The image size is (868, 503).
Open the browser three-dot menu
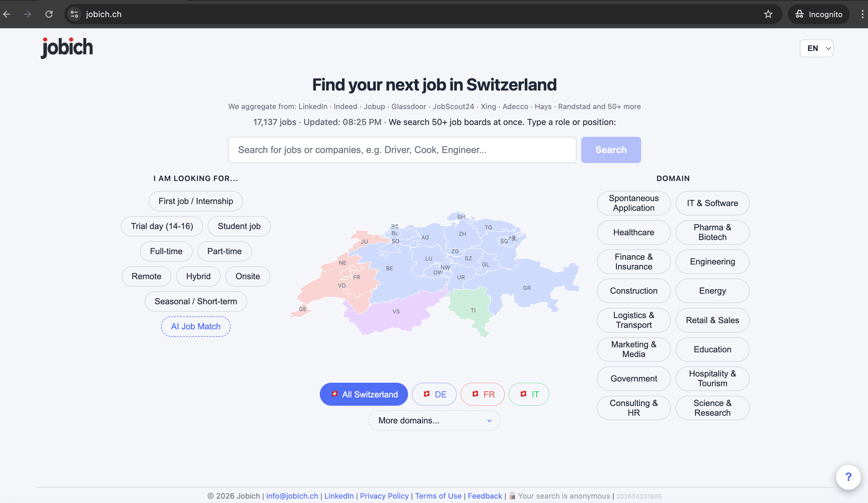[x=862, y=14]
